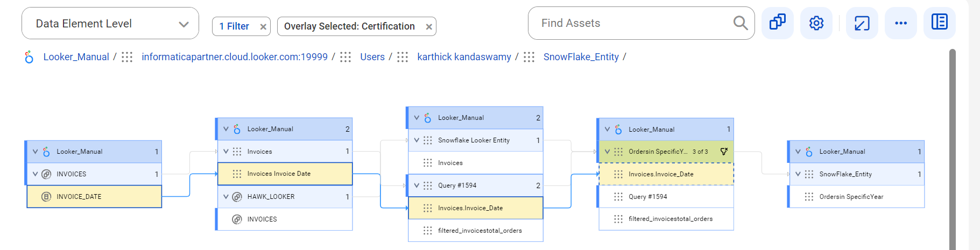This screenshot has width=980, height=250.
Task: Click INVOICES table icon in first node
Action: pyautogui.click(x=46, y=174)
